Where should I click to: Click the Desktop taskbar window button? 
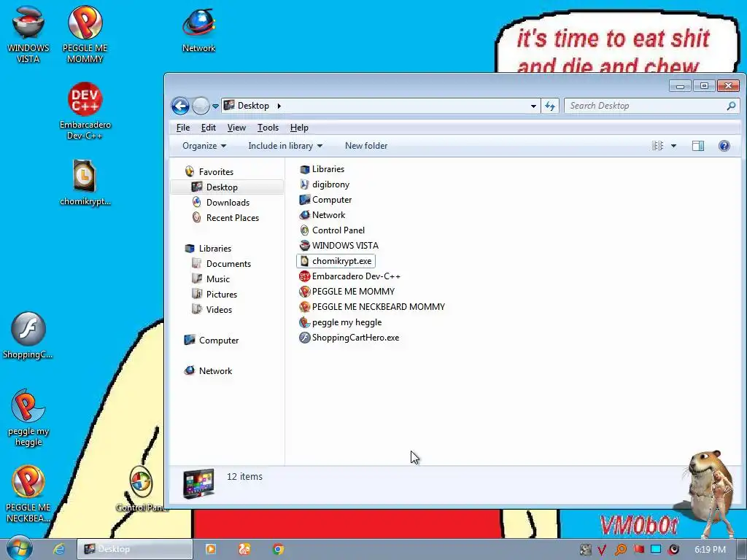(x=134, y=549)
